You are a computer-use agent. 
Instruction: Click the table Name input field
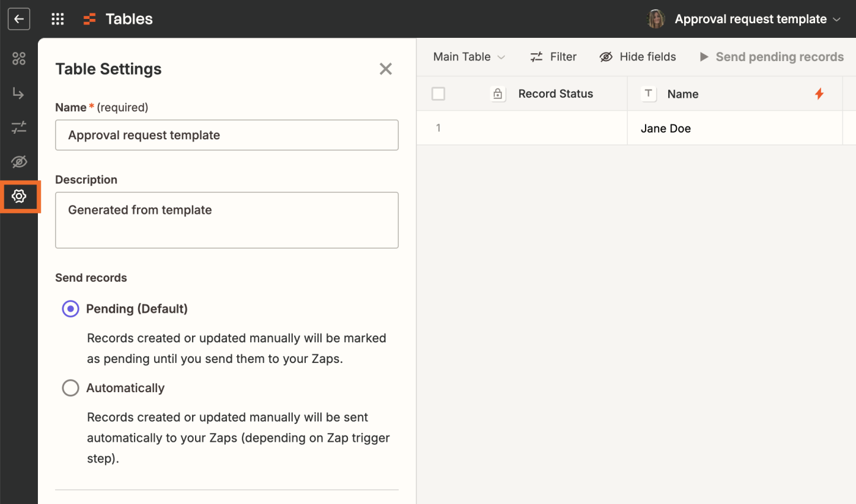pyautogui.click(x=227, y=135)
